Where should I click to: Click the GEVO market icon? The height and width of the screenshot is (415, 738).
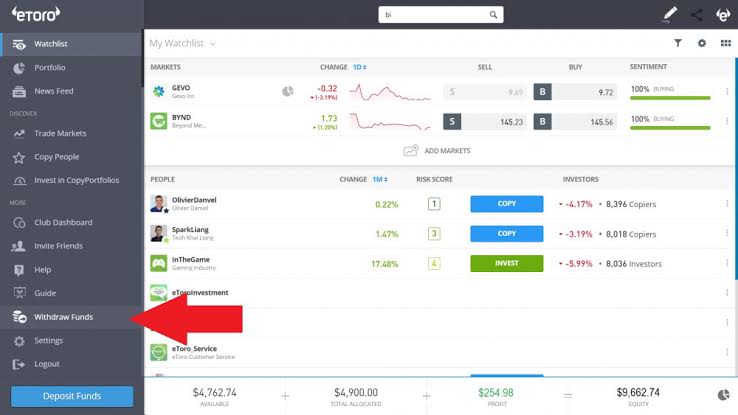(x=159, y=91)
